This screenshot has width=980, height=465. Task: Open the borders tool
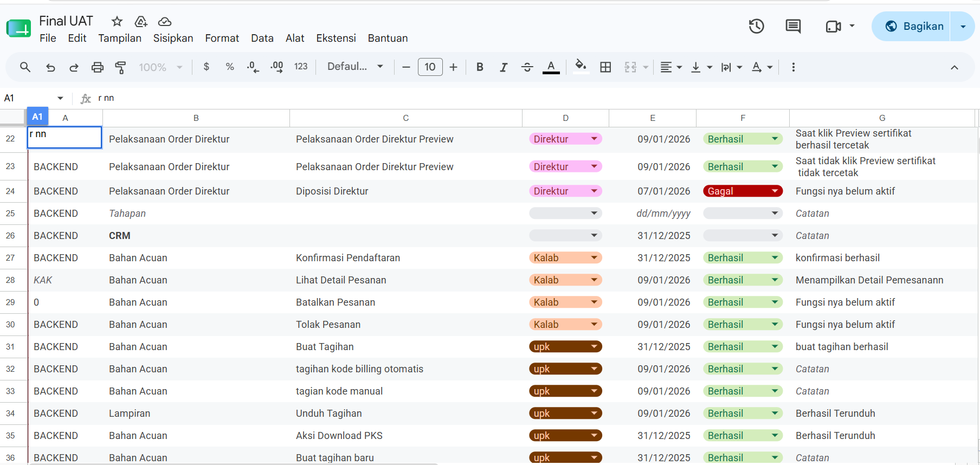(605, 67)
